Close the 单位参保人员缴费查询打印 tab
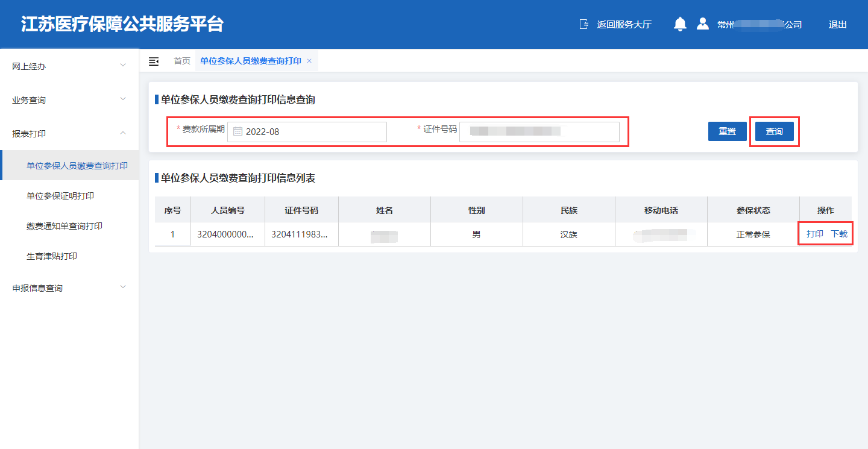 (309, 61)
